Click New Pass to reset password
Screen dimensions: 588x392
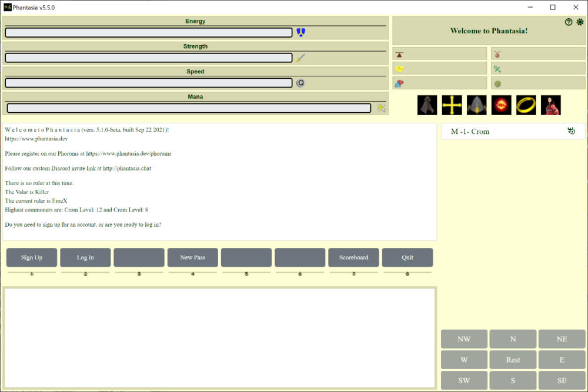193,257
